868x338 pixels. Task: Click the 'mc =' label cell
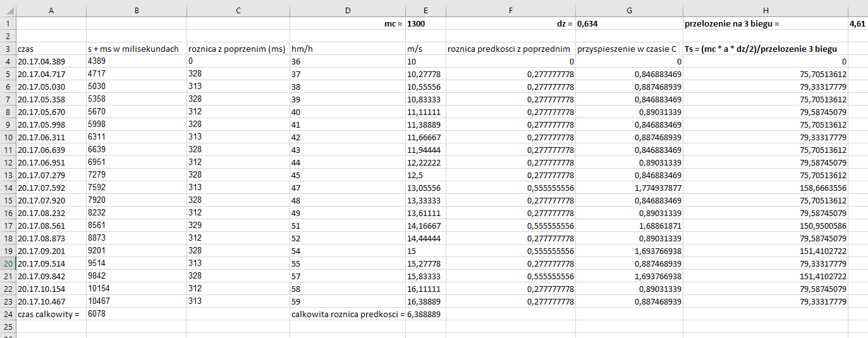348,23
